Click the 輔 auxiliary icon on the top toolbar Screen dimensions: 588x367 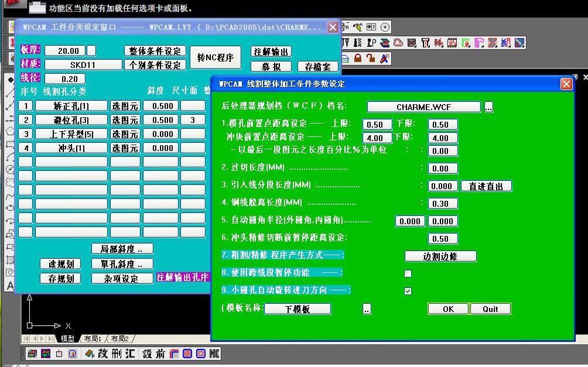coord(437,41)
